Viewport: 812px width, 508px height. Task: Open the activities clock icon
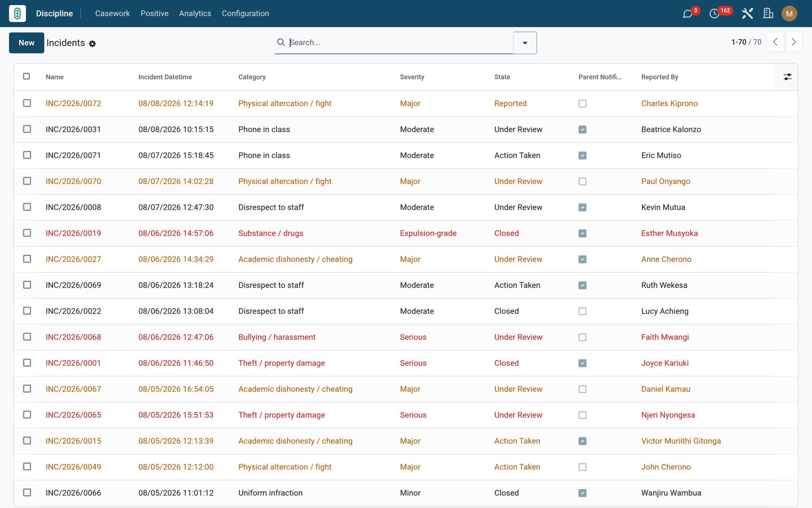714,14
